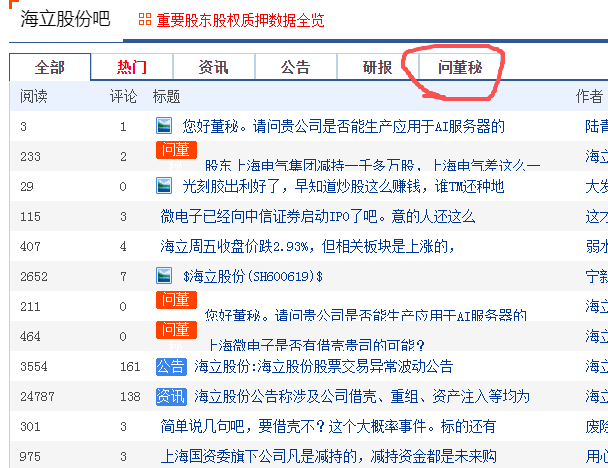Open post 微电子已经向中信证券启动IPO了吧
This screenshot has width=608, height=468.
pos(318,216)
